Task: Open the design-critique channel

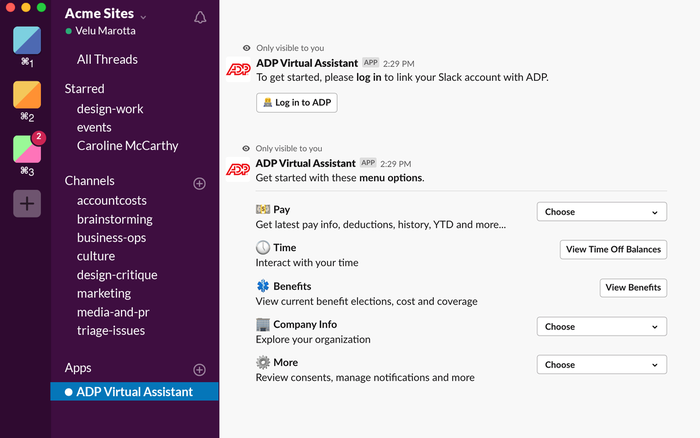Action: 117,275
